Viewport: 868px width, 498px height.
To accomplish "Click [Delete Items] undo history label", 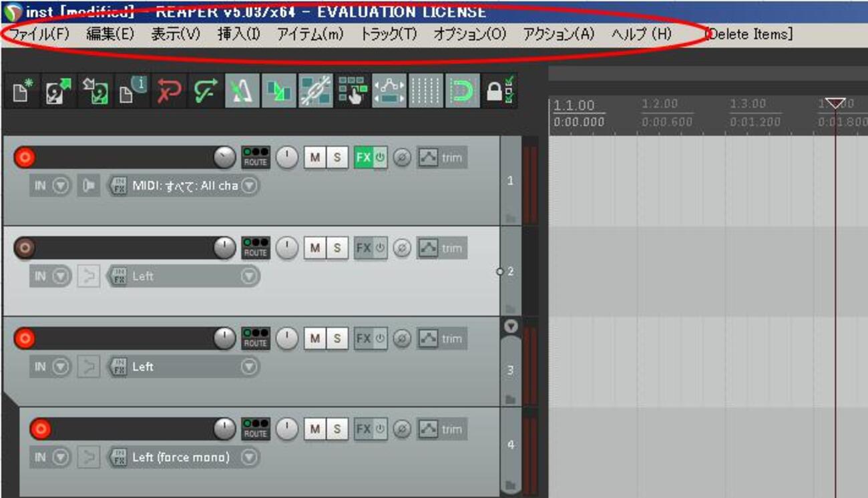I will [749, 35].
